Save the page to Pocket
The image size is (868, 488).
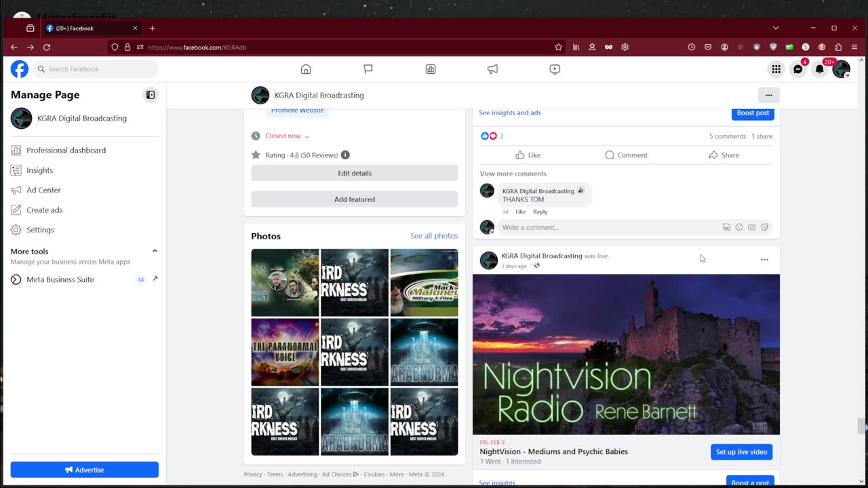(x=708, y=47)
